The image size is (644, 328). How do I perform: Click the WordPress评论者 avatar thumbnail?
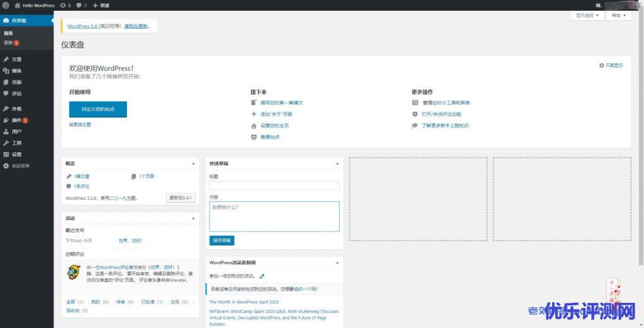point(74,273)
